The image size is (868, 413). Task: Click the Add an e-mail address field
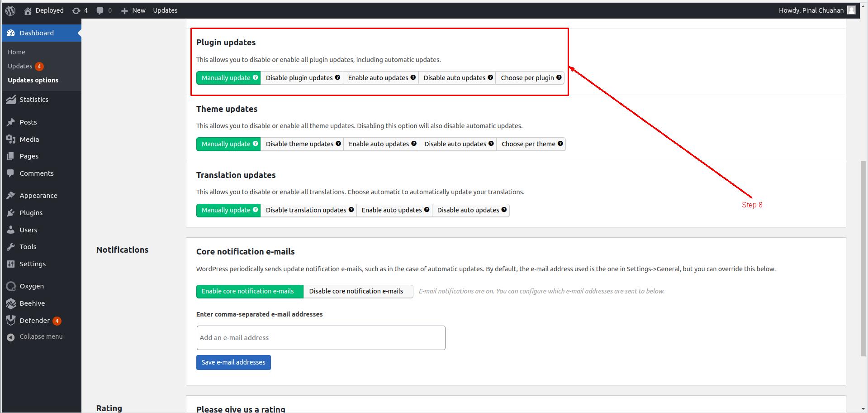(x=321, y=338)
